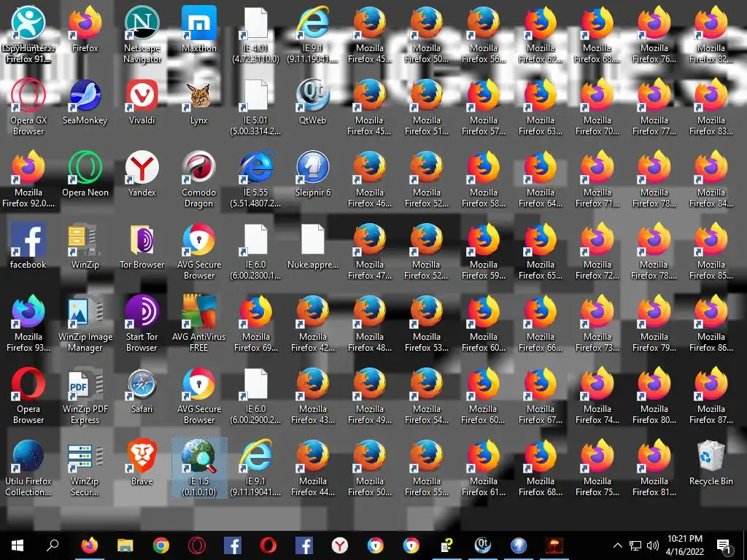Switch to Firefox in the taskbar
Screen dimensions: 747x560
click(90, 545)
